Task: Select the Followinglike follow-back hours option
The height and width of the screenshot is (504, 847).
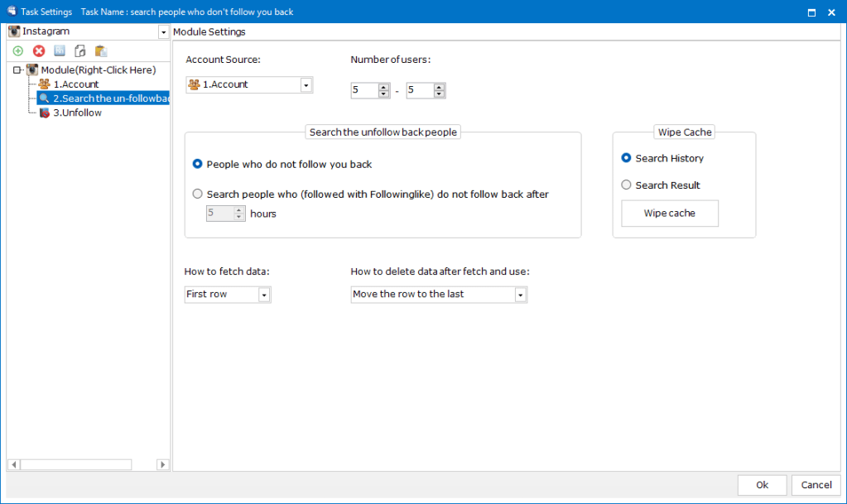Action: point(198,194)
